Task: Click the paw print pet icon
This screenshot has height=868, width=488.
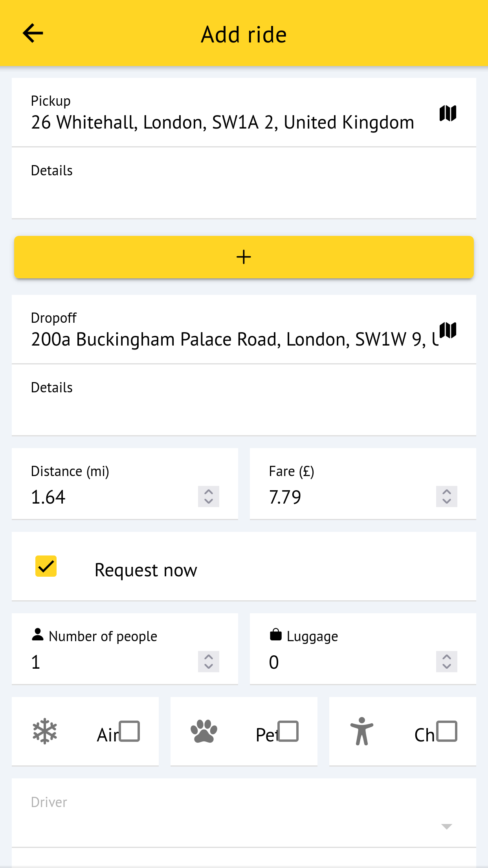Action: click(x=204, y=731)
